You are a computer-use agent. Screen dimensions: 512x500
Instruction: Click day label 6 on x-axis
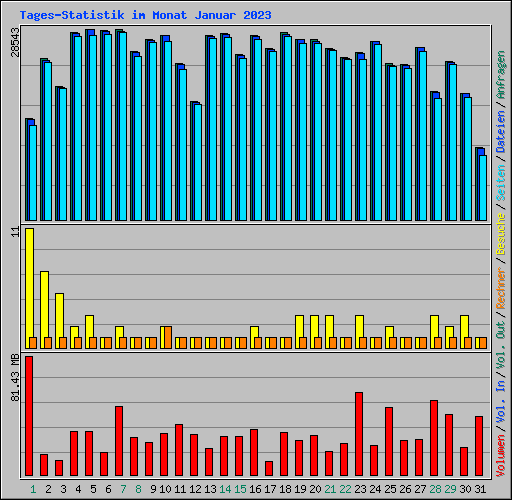[108, 489]
